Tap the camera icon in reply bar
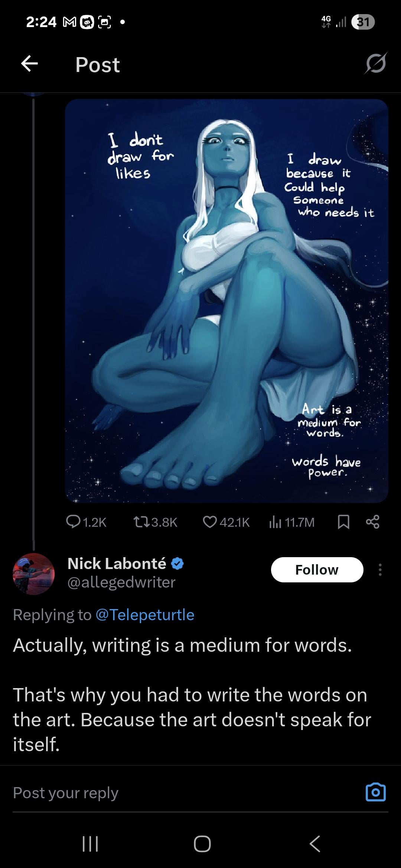 click(x=376, y=792)
